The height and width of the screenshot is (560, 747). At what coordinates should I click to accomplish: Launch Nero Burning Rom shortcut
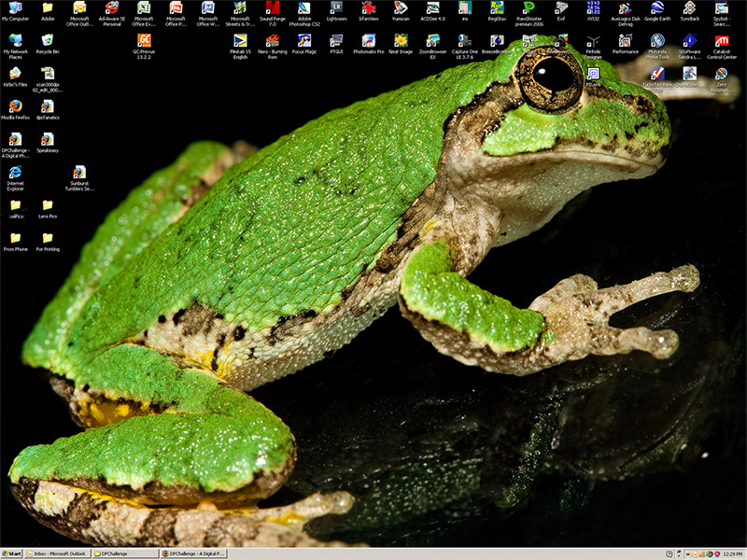point(273,46)
